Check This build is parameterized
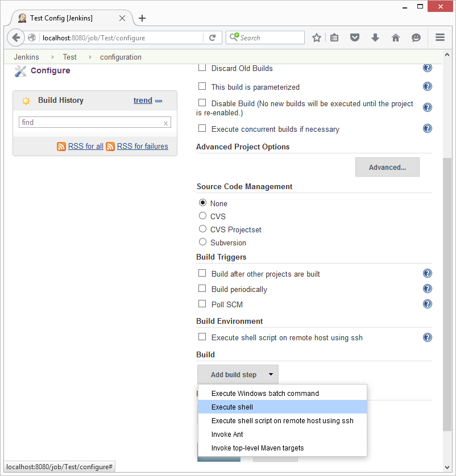 pyautogui.click(x=202, y=86)
